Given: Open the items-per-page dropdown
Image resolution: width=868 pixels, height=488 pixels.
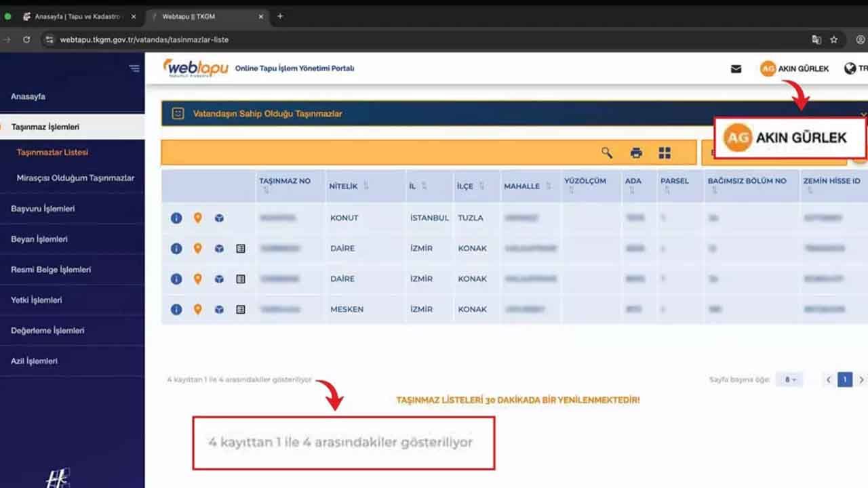Looking at the screenshot, I should point(790,380).
